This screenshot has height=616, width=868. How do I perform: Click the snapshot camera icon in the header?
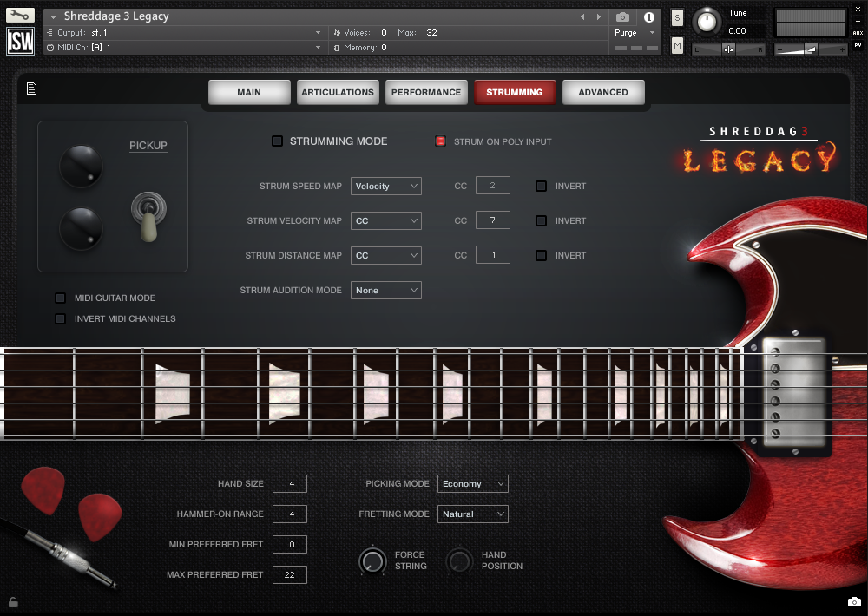(622, 16)
